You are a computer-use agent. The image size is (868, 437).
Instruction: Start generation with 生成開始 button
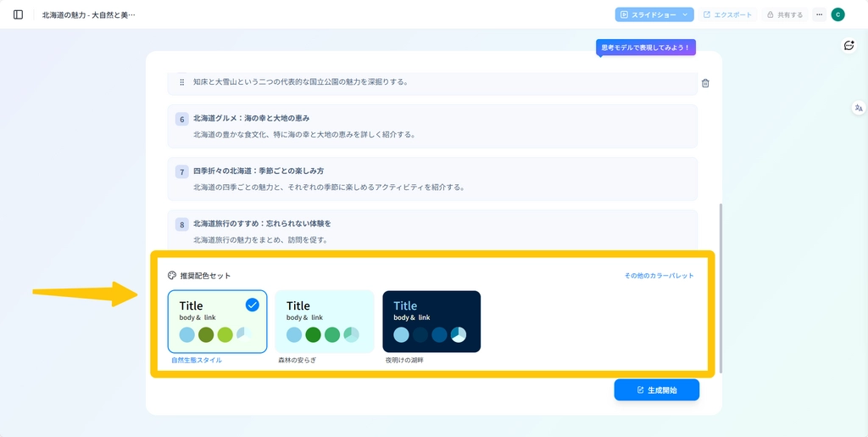pos(657,389)
